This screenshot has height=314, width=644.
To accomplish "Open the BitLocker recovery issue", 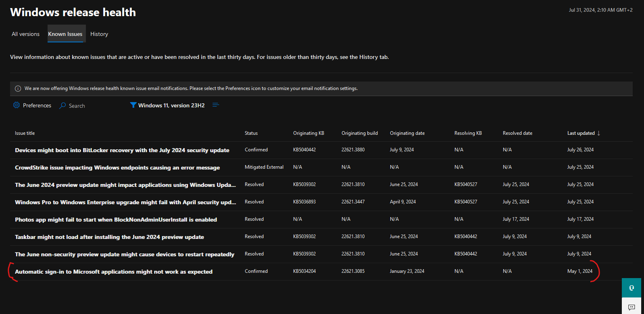I will [x=122, y=150].
